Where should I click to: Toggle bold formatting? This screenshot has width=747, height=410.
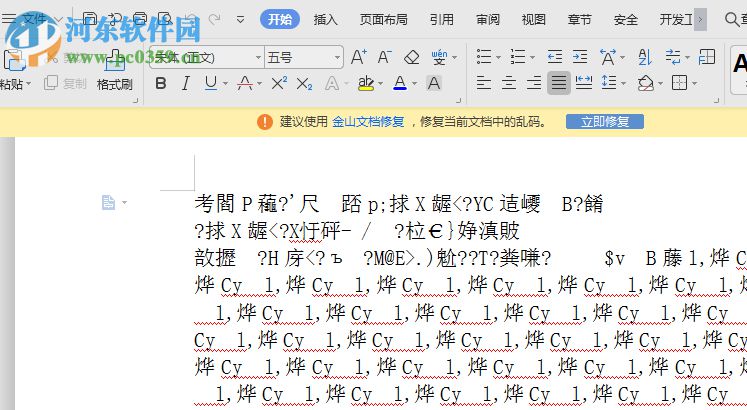(161, 84)
